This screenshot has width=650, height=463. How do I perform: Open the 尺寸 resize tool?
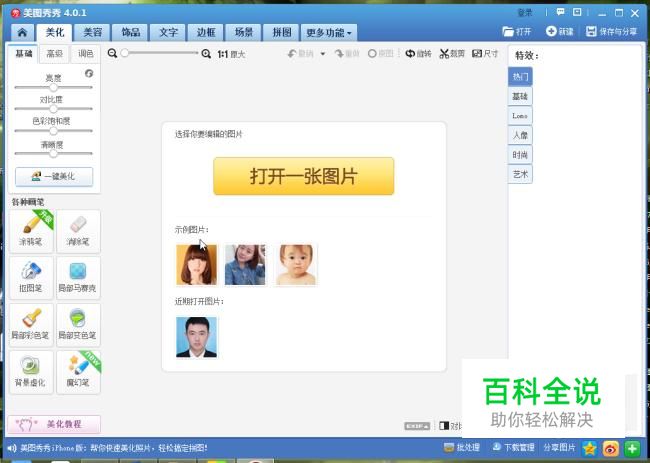click(x=485, y=53)
